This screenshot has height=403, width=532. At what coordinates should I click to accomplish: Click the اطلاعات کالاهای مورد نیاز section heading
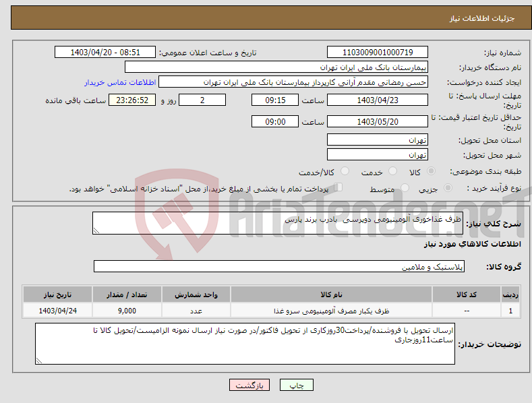click(x=472, y=244)
